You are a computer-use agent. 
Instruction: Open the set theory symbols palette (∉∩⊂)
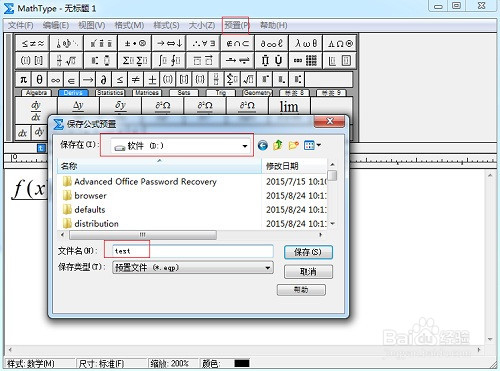pos(237,43)
